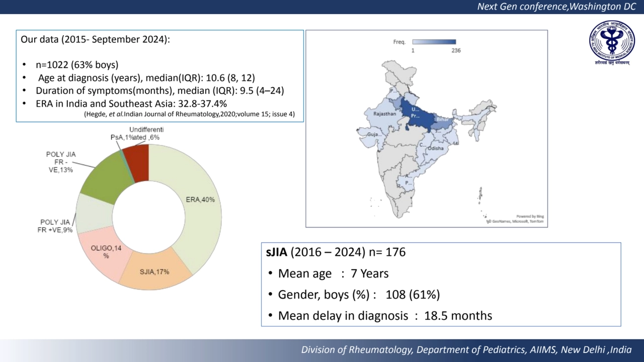The width and height of the screenshot is (644, 362).
Task: Click Odisha label on the map
Action: coord(436,148)
